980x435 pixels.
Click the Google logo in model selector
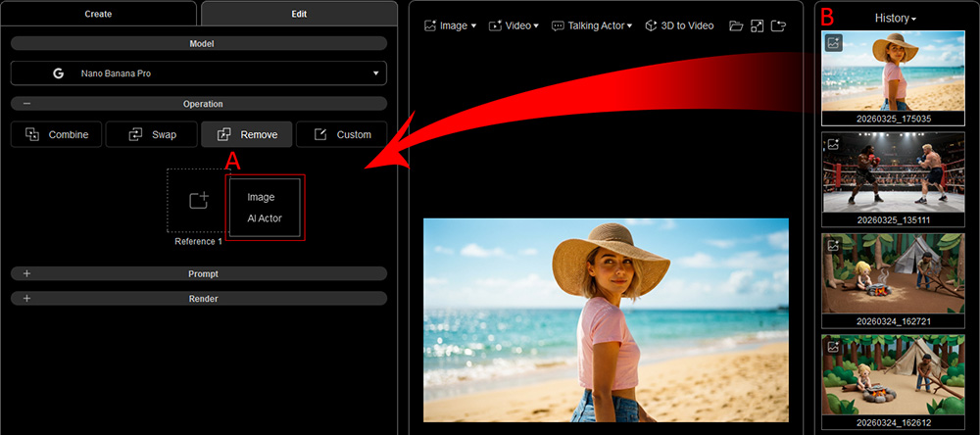(x=59, y=73)
